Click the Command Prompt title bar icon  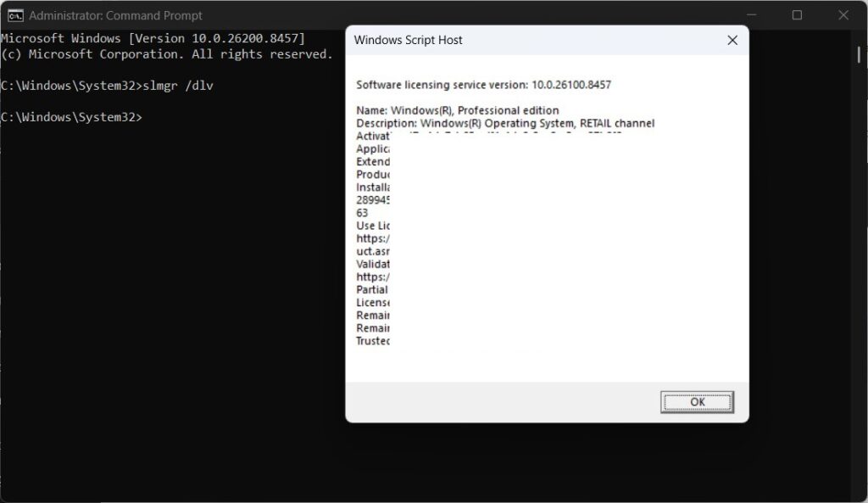click(x=15, y=15)
